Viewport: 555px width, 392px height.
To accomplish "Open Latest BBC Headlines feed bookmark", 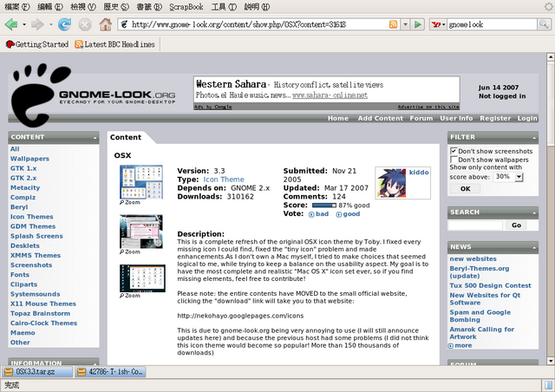I will 115,44.
